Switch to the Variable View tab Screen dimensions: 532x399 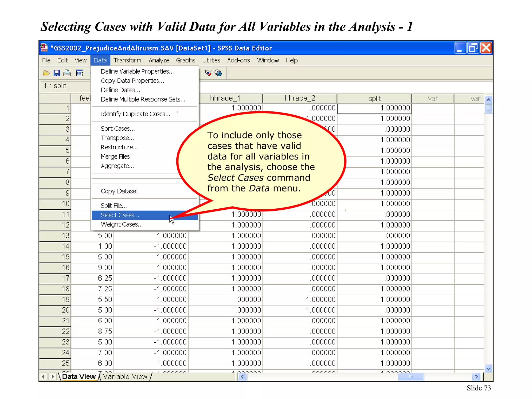pos(125,377)
